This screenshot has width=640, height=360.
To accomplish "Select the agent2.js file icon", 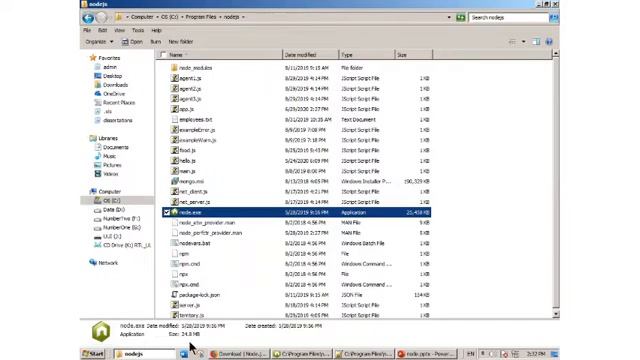I will point(175,88).
